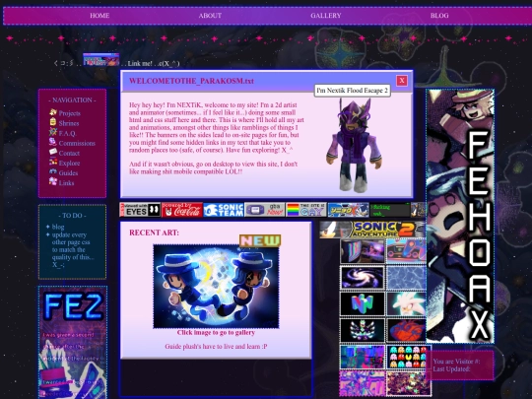Click the spiral galaxy stamp
Image resolution: width=532 pixels, height=399 pixels.
tap(363, 278)
